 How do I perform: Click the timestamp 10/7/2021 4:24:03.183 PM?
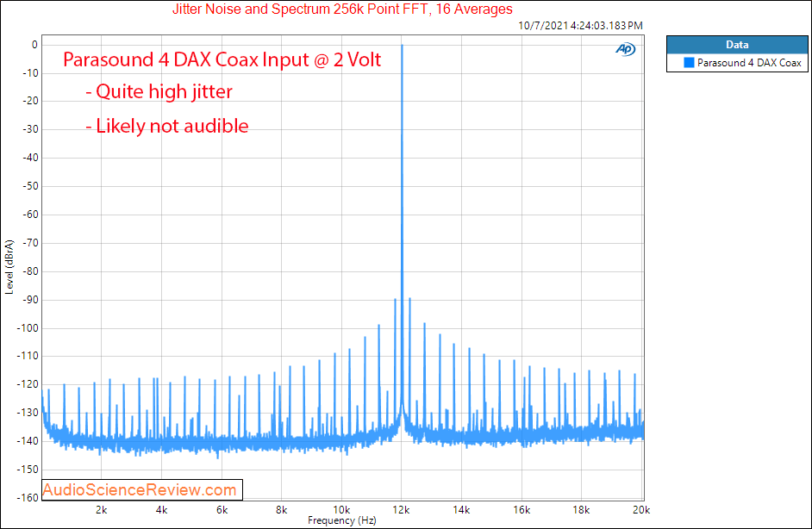(580, 25)
